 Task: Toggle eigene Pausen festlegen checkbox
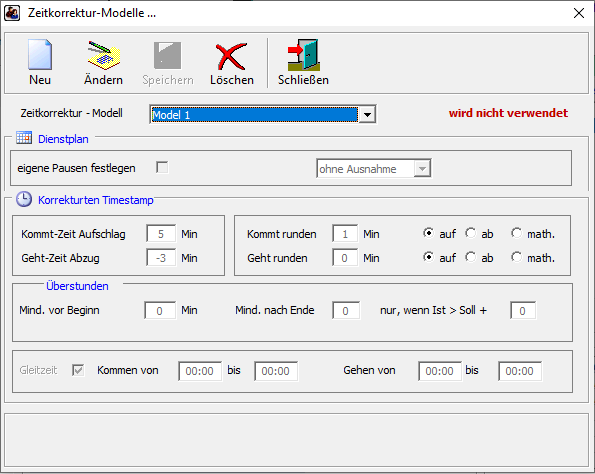tap(162, 167)
